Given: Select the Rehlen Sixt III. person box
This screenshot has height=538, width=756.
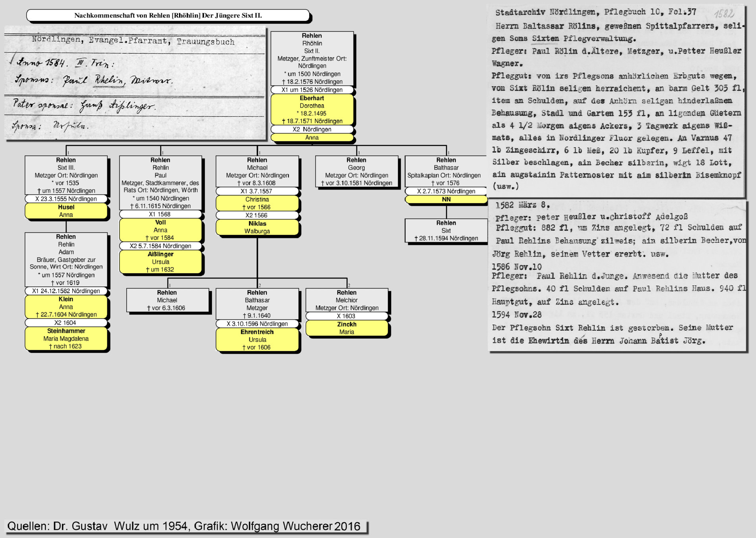Looking at the screenshot, I should (66, 175).
